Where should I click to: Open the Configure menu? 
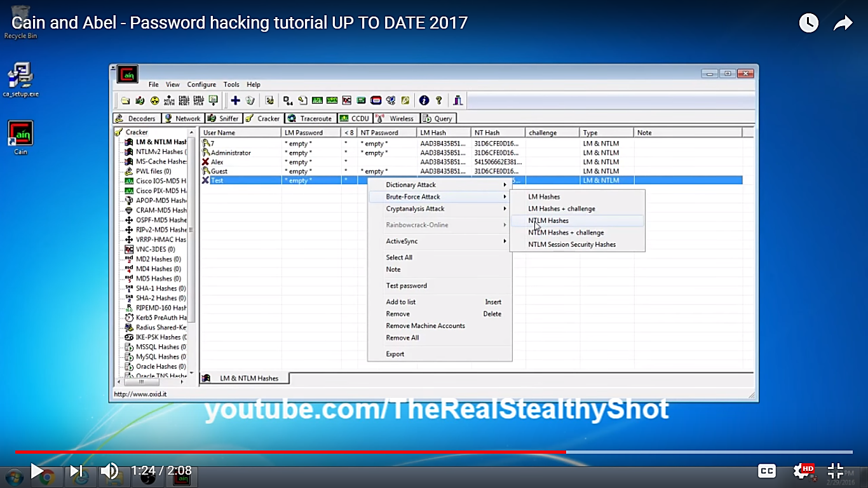click(x=201, y=85)
